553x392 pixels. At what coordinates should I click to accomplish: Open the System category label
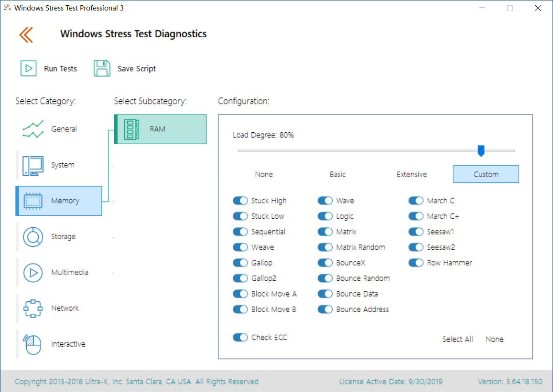[63, 165]
